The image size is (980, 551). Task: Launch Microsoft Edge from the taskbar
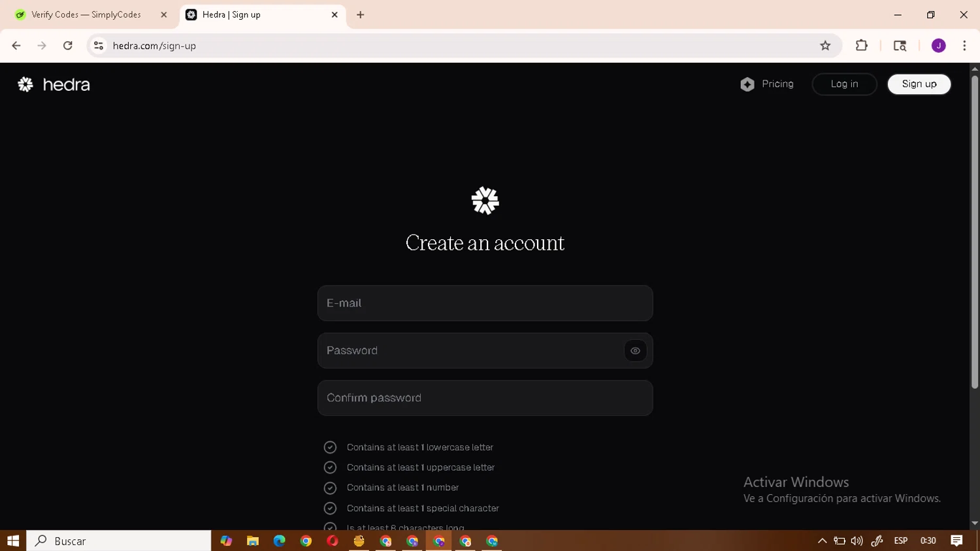(x=279, y=541)
